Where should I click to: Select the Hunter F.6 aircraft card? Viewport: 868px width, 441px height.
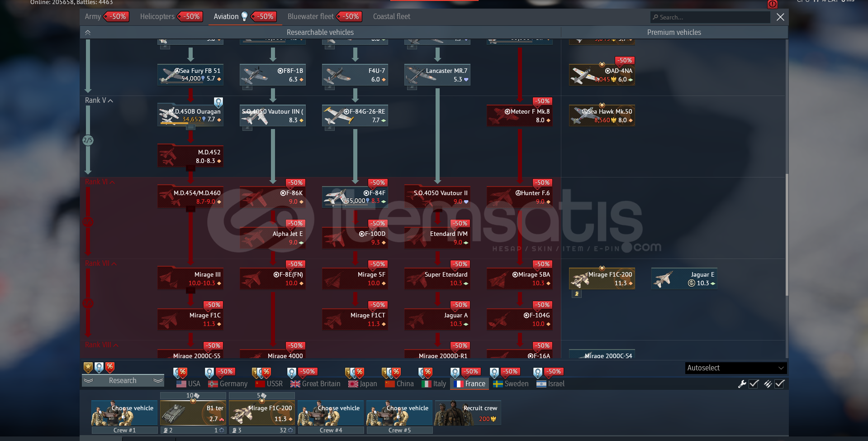[520, 197]
